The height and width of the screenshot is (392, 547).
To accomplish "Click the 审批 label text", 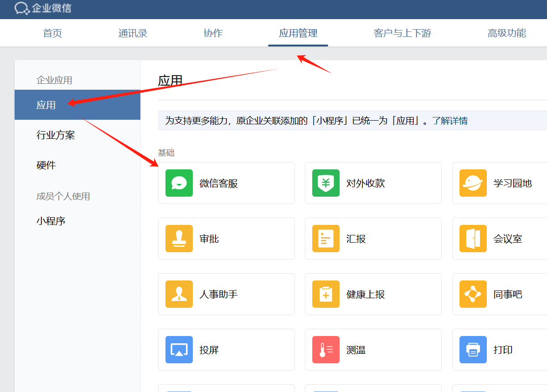I will point(209,239).
